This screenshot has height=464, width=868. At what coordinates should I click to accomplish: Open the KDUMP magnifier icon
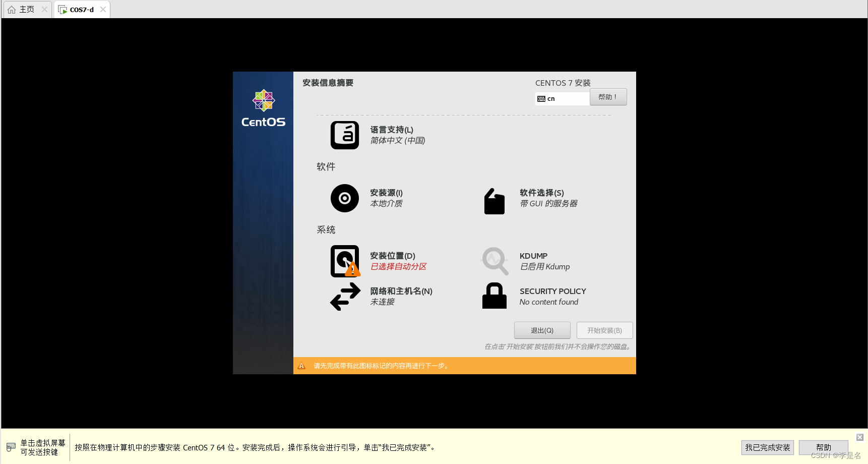(x=495, y=261)
